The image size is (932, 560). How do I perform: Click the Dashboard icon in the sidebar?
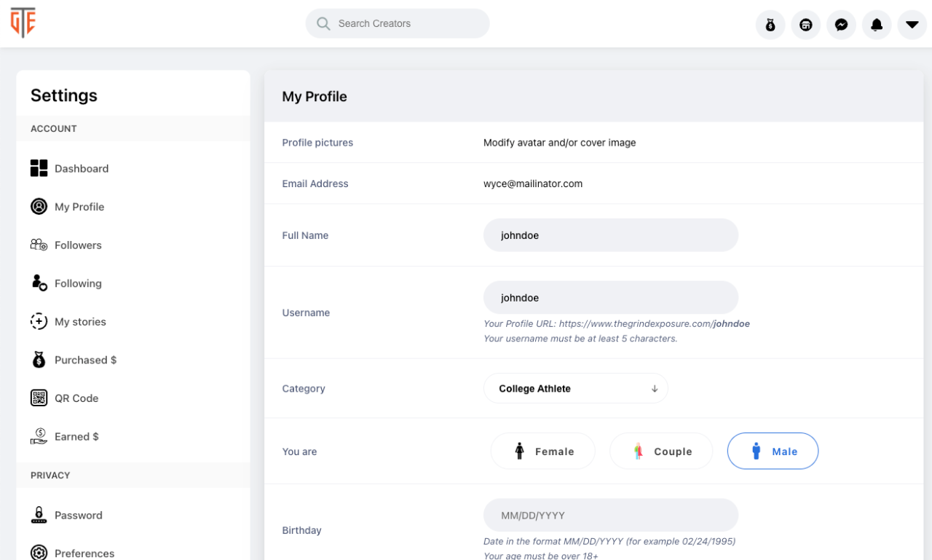[39, 168]
